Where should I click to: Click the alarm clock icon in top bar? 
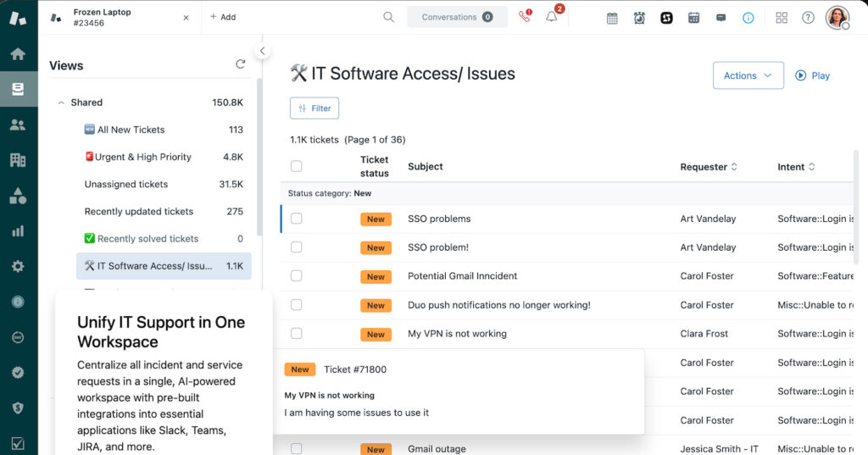[639, 18]
